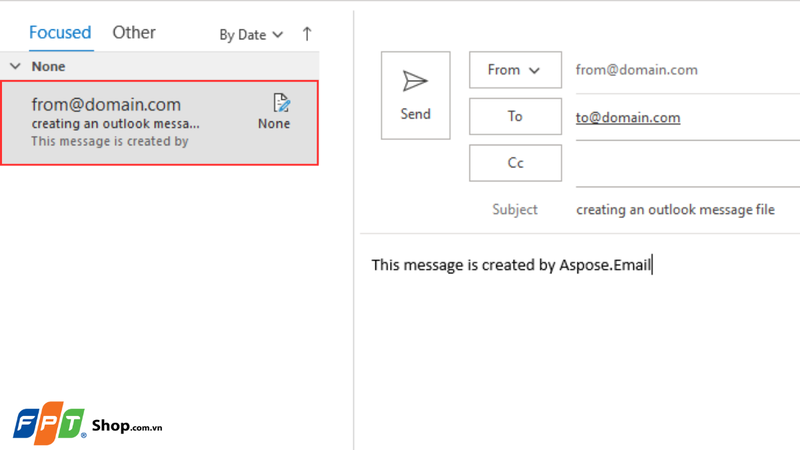
Task: Click the Send button
Action: coord(415,95)
